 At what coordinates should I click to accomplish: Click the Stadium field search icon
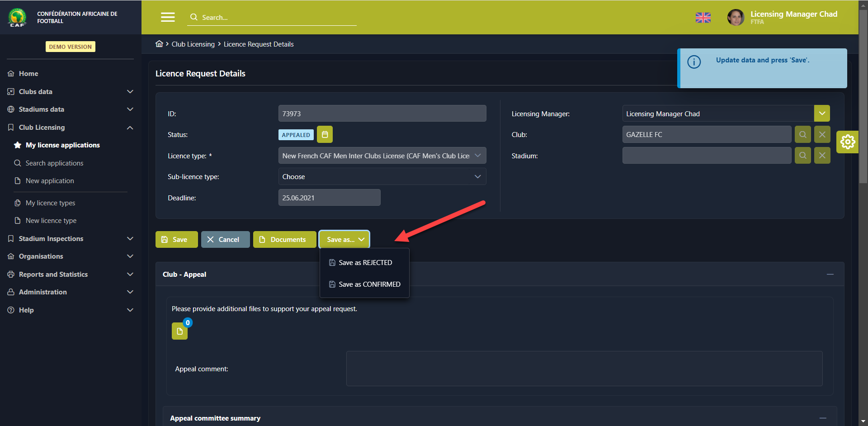click(802, 156)
